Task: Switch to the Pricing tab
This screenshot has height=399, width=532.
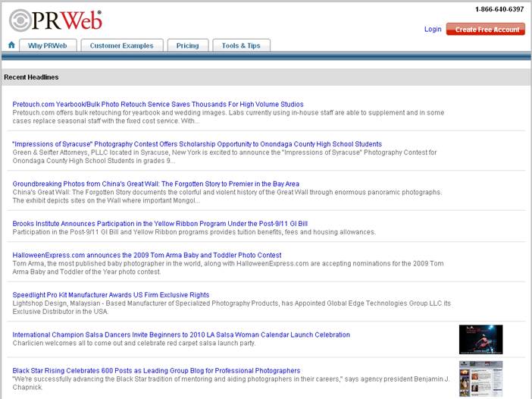Action: (x=188, y=46)
